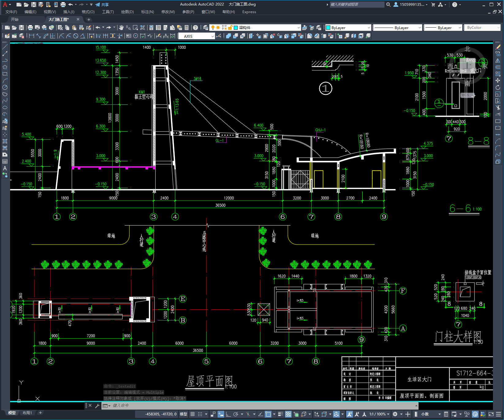Click the add layout plus button
The height and width of the screenshot is (420, 504).
40,413
